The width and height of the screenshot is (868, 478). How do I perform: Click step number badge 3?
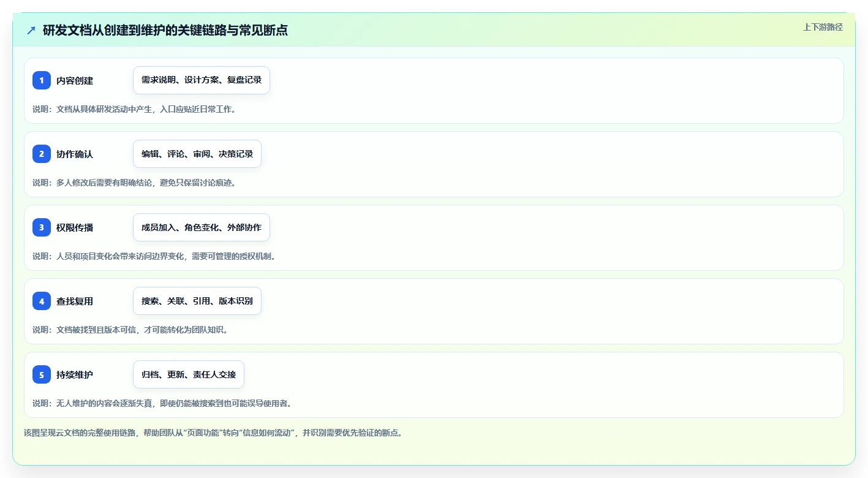tap(42, 227)
